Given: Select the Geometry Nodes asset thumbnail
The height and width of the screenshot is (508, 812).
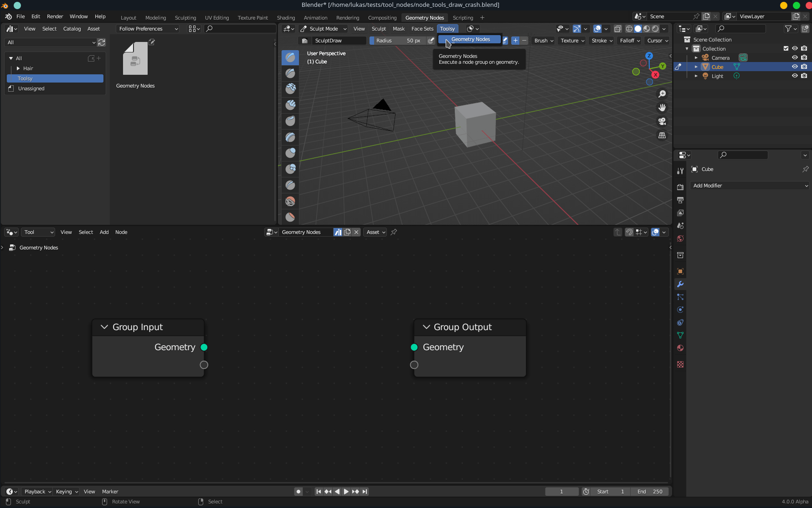Looking at the screenshot, I should 135,59.
